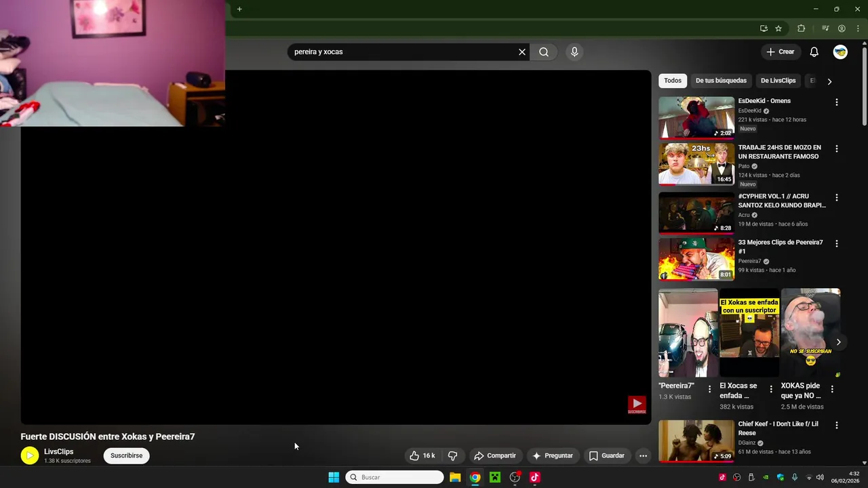Click the system tray microphone icon

[794, 477]
